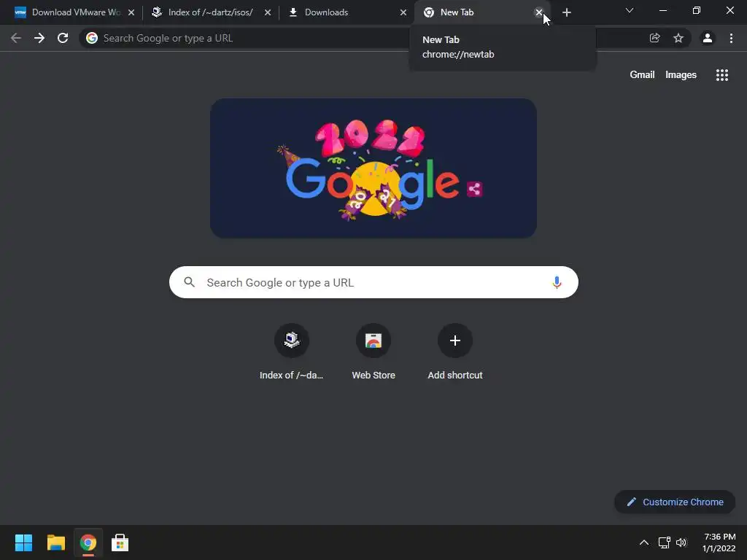Click the network icon in system tray

[664, 542]
